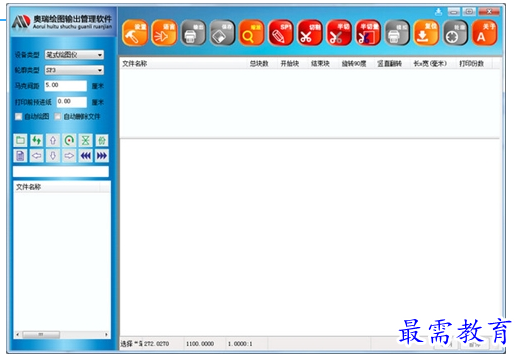Enable the 自动绘图 checkbox

click(19, 116)
